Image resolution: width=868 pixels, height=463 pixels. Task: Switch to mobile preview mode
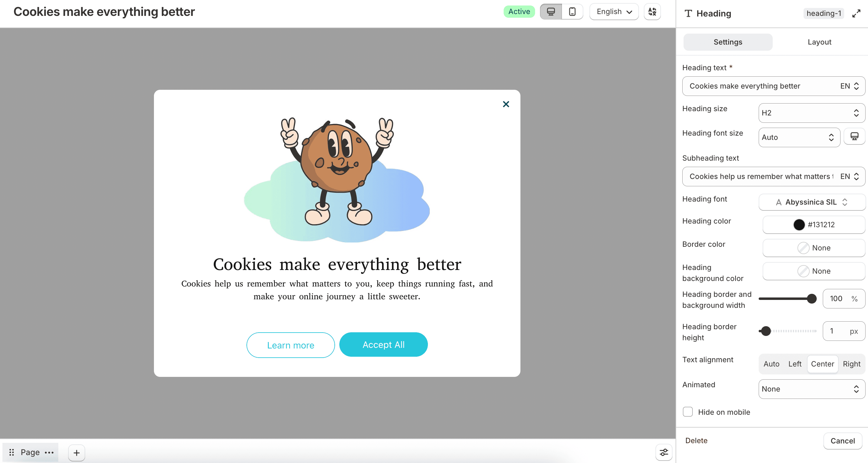click(572, 12)
